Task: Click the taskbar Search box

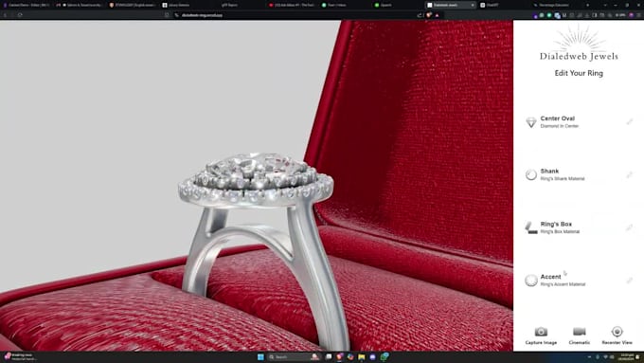Action: [x=294, y=356]
